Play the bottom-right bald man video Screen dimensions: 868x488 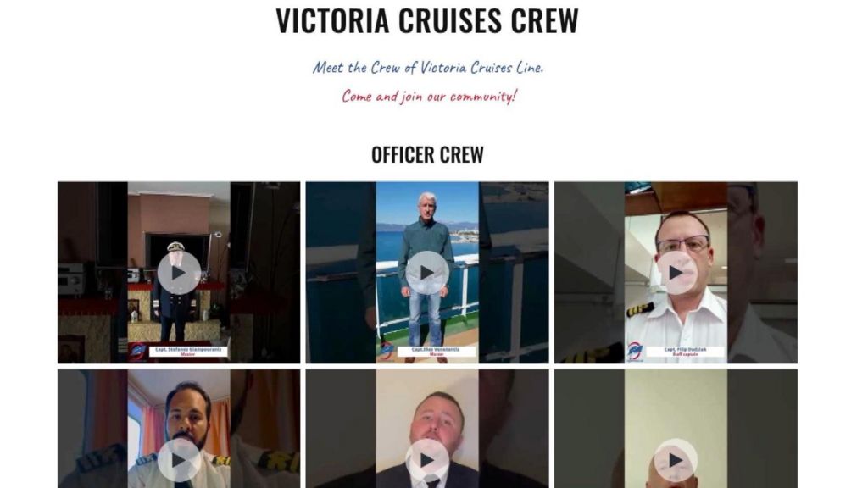[x=676, y=460]
